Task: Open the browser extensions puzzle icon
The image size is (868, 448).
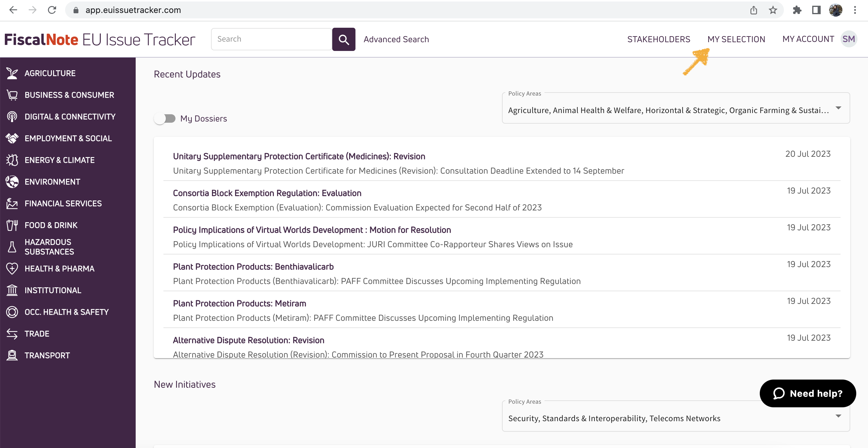Action: point(797,10)
